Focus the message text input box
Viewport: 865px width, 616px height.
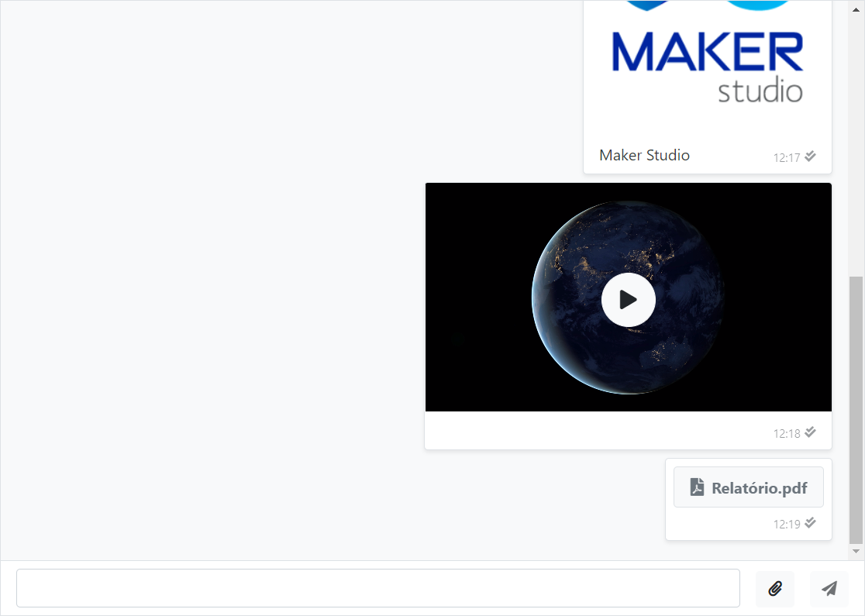click(377, 588)
